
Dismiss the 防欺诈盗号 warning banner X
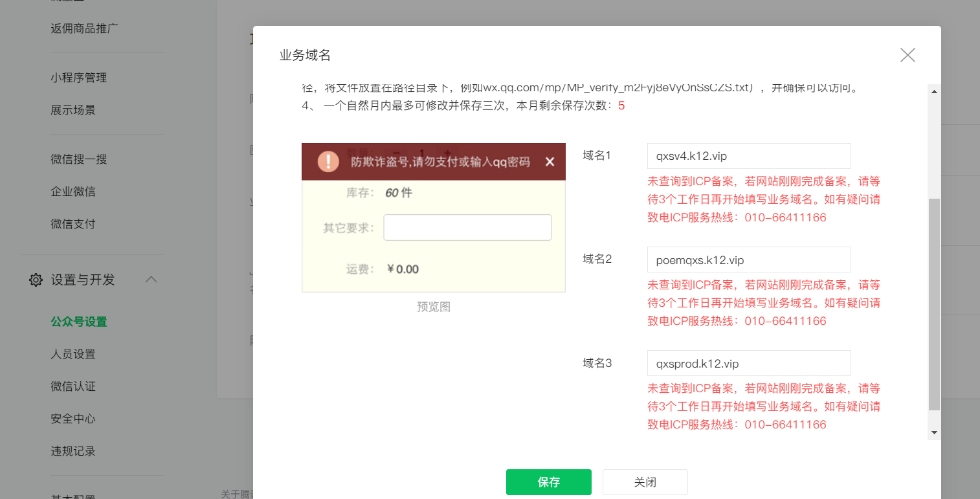[550, 162]
